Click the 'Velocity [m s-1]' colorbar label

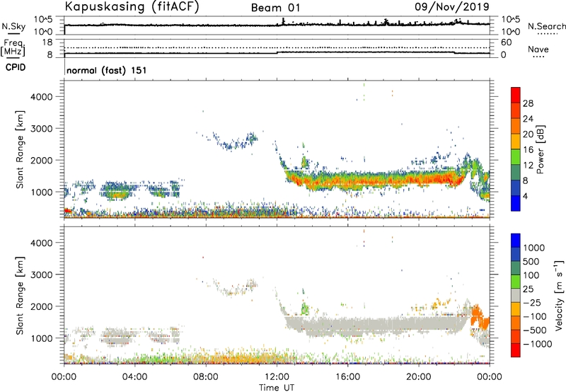(x=560, y=295)
